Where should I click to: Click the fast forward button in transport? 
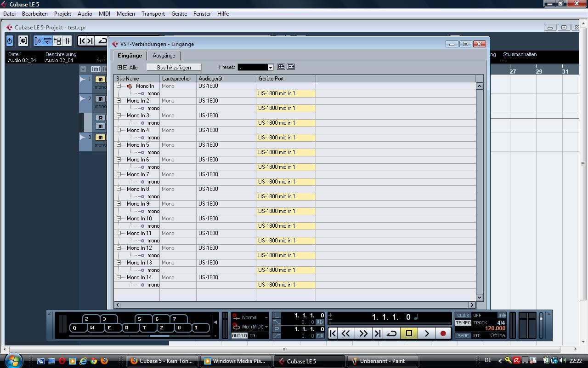[363, 333]
